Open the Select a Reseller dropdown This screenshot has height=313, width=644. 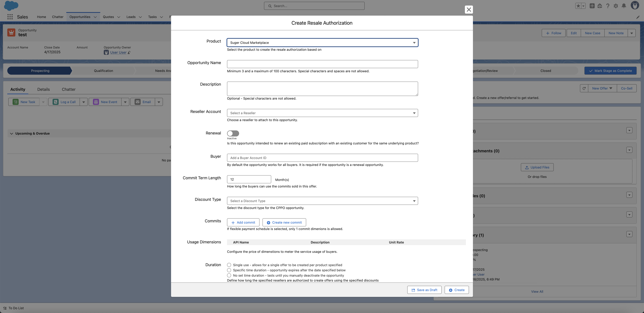click(322, 113)
